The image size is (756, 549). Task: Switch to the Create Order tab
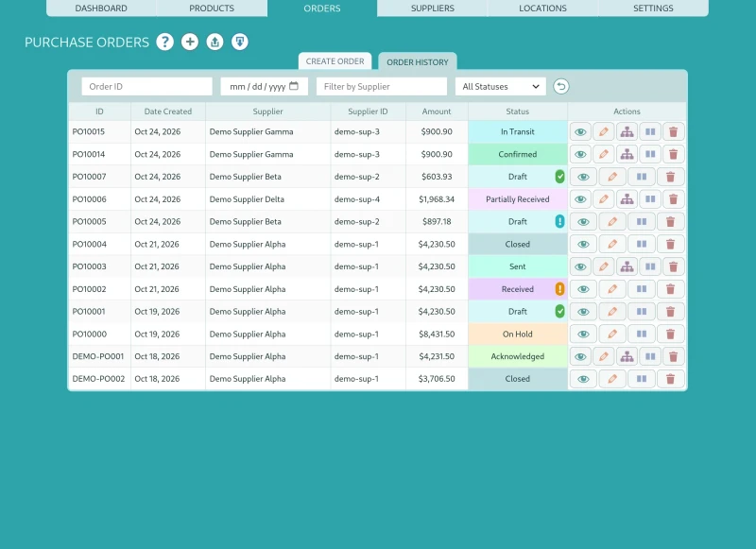click(x=335, y=61)
